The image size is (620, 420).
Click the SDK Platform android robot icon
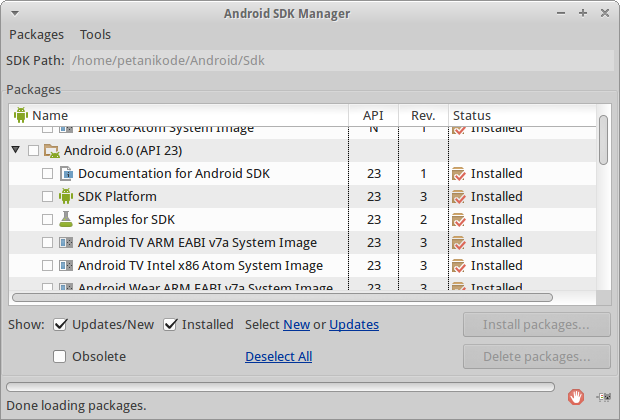66,196
